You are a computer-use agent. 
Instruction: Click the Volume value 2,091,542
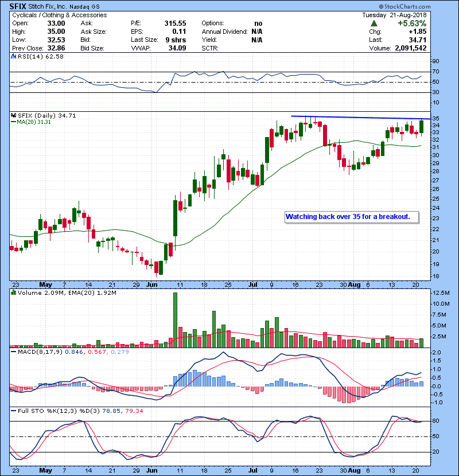coord(411,48)
